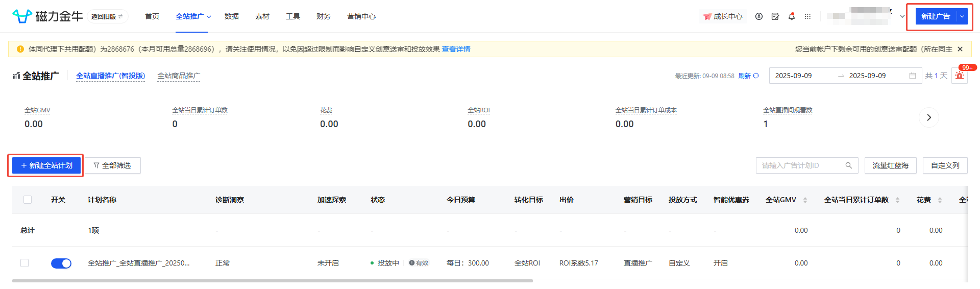The width and height of the screenshot is (980, 289).
Task: Sort by 花费 column arrows
Action: point(940,200)
